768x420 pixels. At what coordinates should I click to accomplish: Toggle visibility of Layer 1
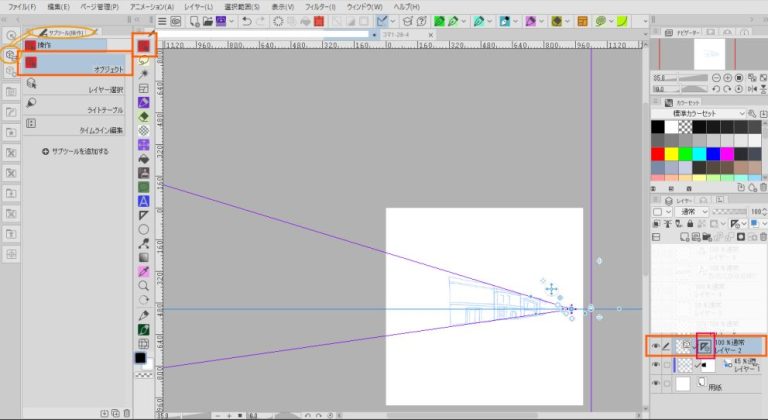coord(656,366)
